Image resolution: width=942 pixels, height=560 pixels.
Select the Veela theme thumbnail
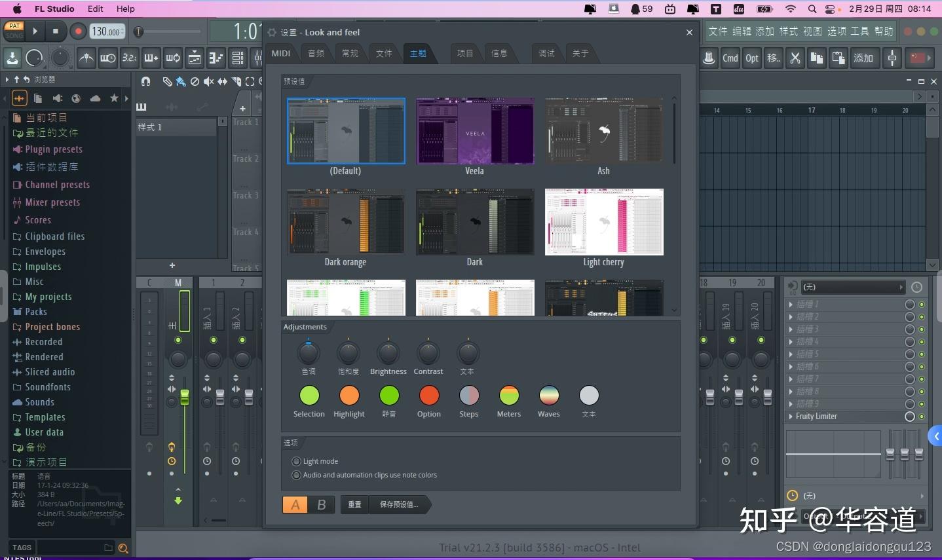474,131
